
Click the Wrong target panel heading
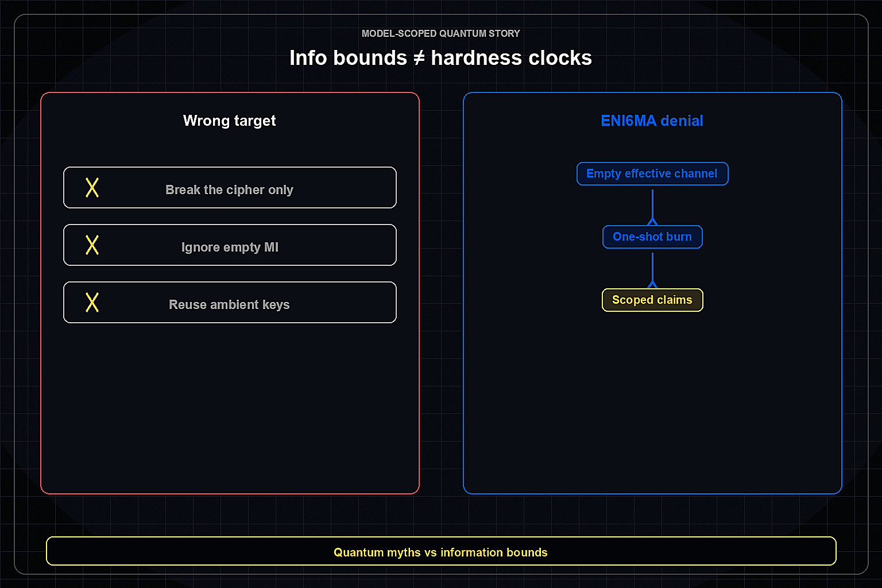tap(230, 121)
